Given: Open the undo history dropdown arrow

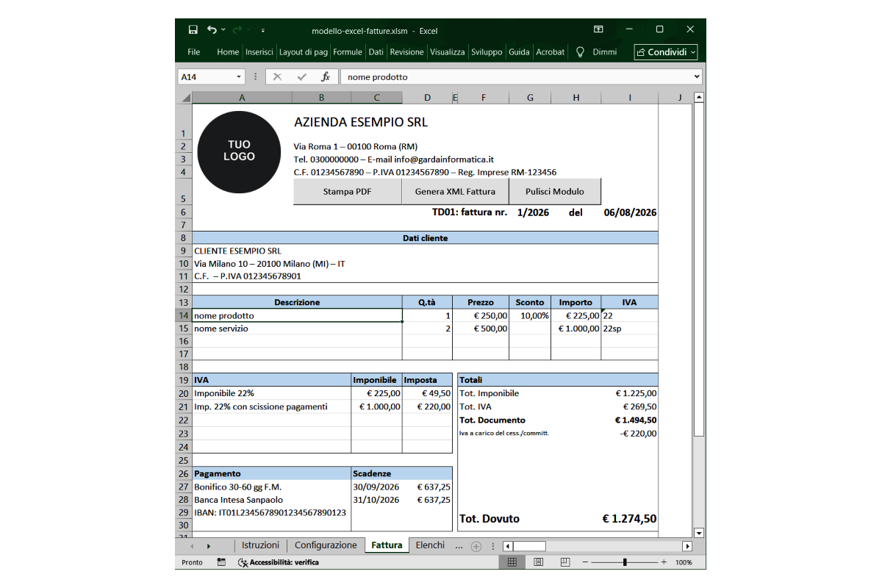Looking at the screenshot, I should point(223,30).
